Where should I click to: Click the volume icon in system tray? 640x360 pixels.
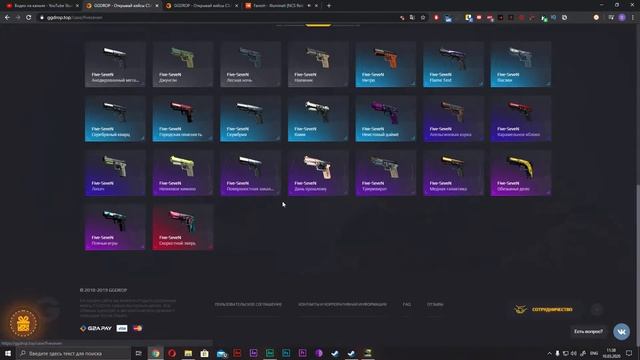click(x=574, y=353)
